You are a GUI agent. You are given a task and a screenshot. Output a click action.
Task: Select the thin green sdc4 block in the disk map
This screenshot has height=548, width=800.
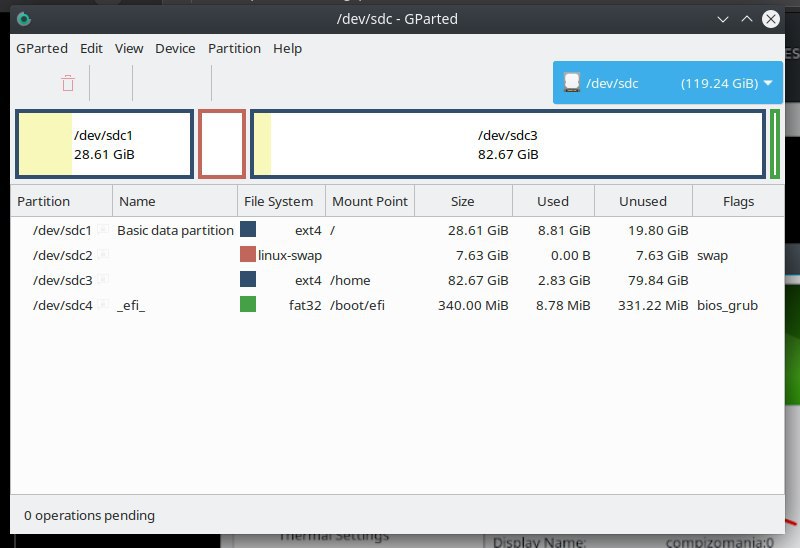[x=775, y=144]
